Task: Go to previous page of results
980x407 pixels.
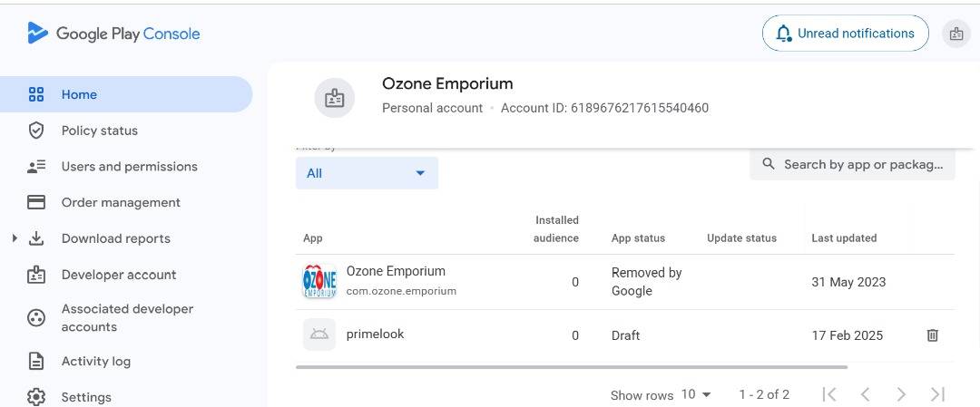Action: [x=865, y=394]
